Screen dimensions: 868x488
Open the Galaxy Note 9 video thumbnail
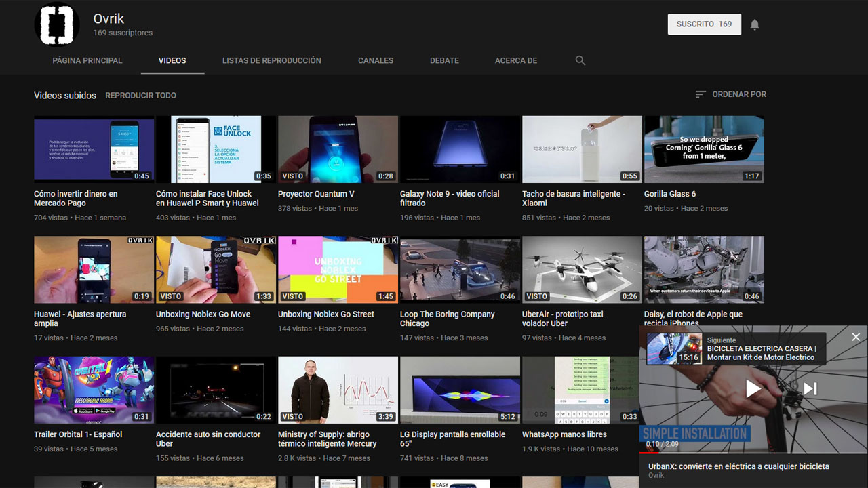click(460, 149)
